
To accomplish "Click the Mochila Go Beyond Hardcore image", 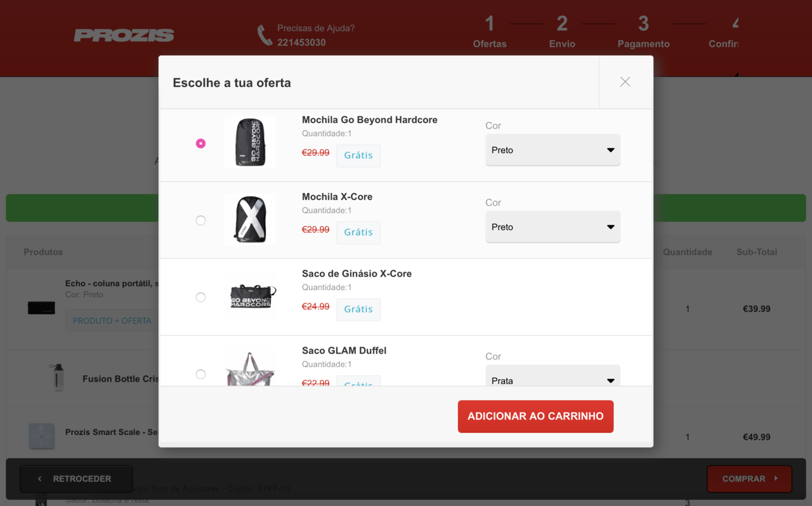I will tap(251, 143).
